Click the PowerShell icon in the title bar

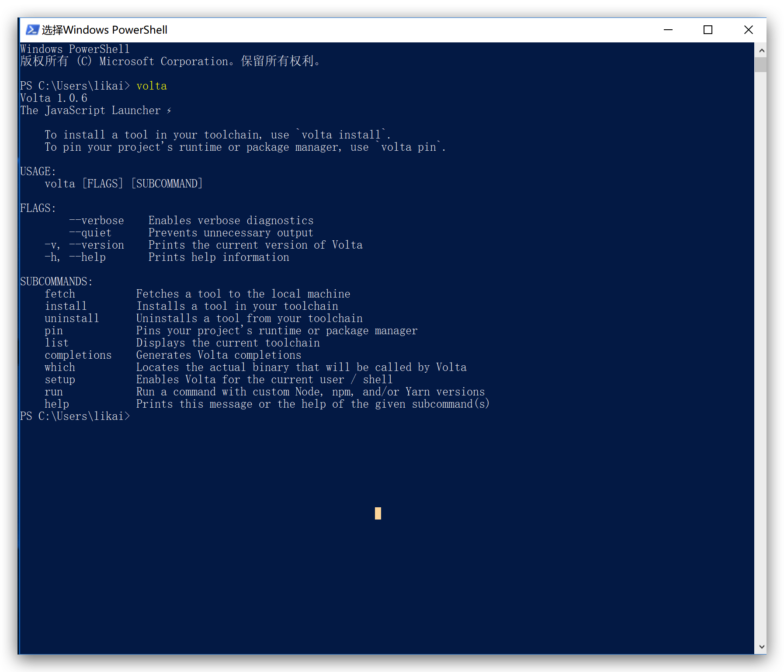32,29
